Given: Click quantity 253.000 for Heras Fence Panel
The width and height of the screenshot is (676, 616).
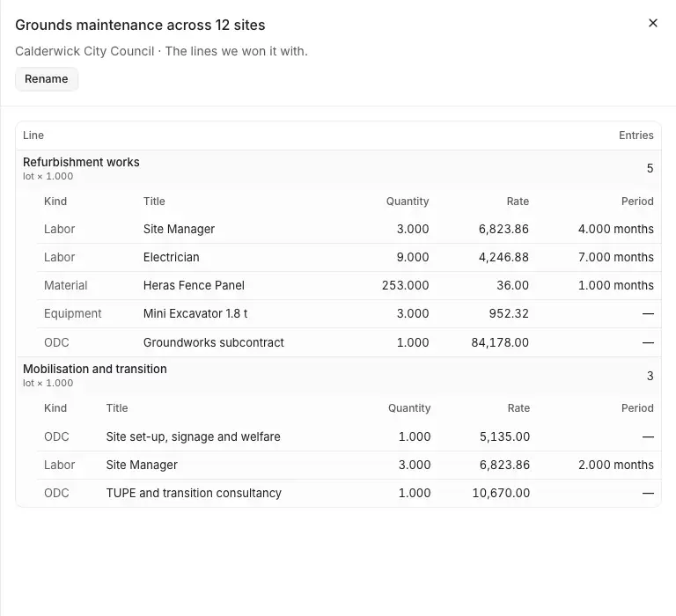Looking at the screenshot, I should (405, 285).
